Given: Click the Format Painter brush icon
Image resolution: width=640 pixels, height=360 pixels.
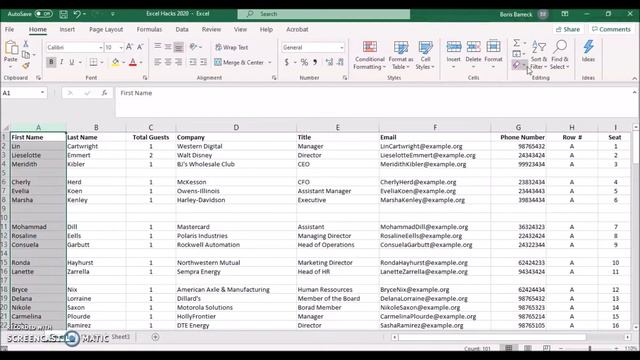Looking at the screenshot, I should (x=26, y=65).
